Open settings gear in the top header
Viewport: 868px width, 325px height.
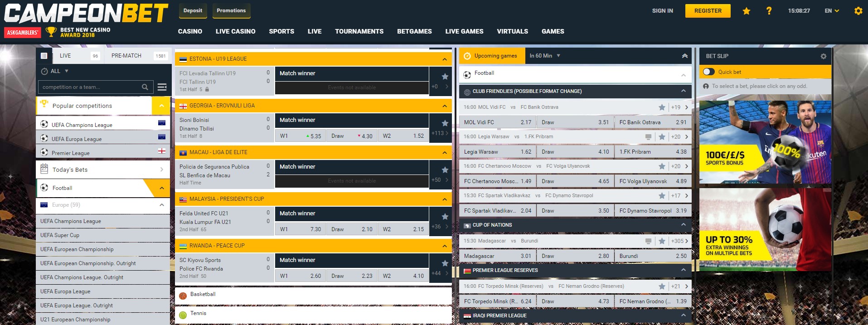858,11
